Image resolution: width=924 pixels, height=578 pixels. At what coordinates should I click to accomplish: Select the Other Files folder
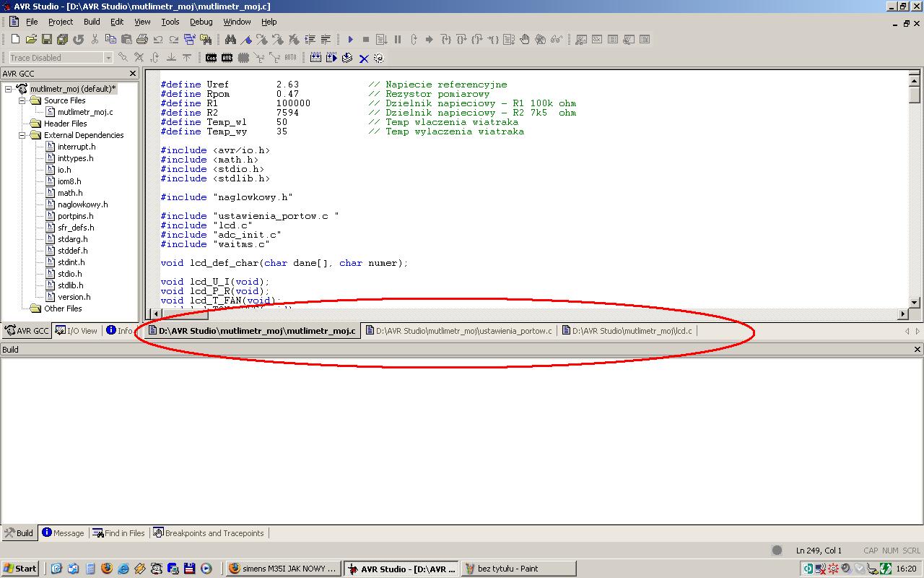63,309
